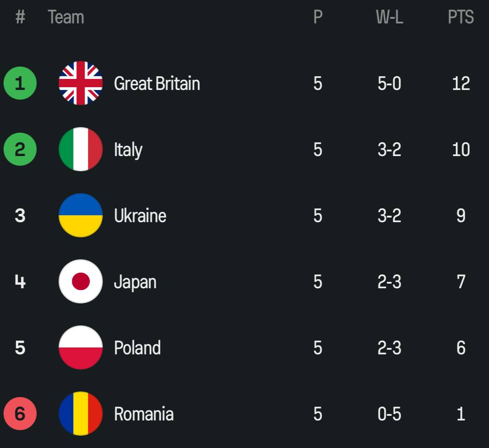Click the PTS column header
The image size is (489, 448).
pyautogui.click(x=461, y=17)
